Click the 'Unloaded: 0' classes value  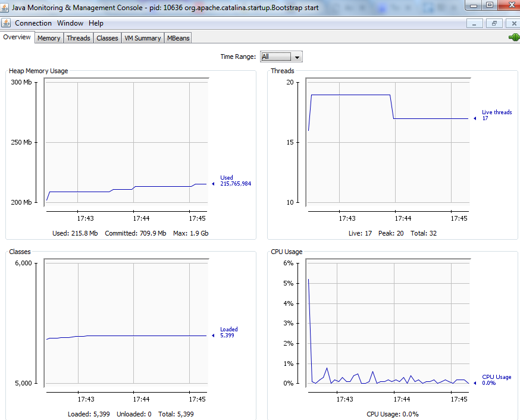pos(134,414)
